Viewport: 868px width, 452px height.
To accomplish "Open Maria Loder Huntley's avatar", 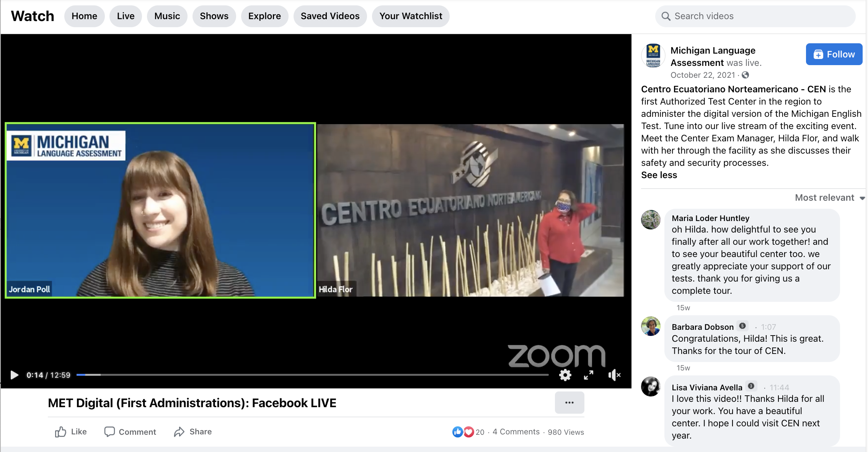I will 651,219.
